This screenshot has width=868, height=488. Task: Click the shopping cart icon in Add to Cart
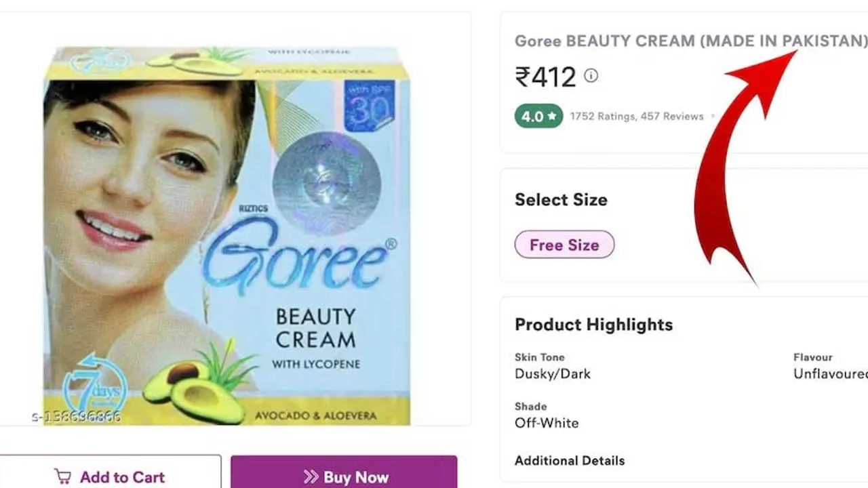tap(62, 476)
